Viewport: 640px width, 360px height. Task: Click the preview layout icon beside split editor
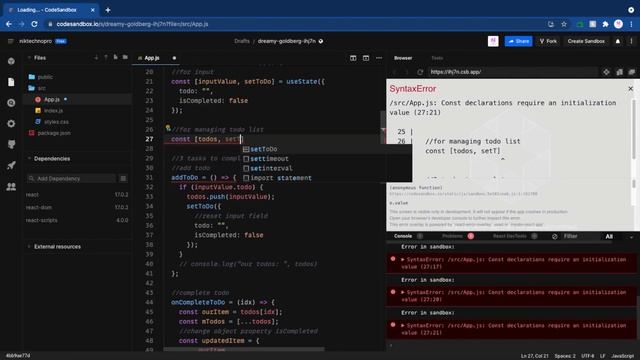(366, 58)
